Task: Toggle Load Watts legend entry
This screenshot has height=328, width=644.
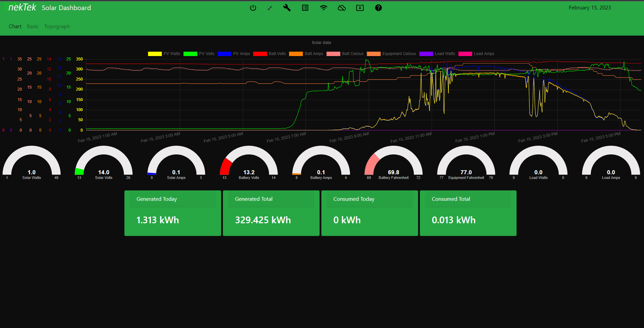Action: (x=437, y=54)
